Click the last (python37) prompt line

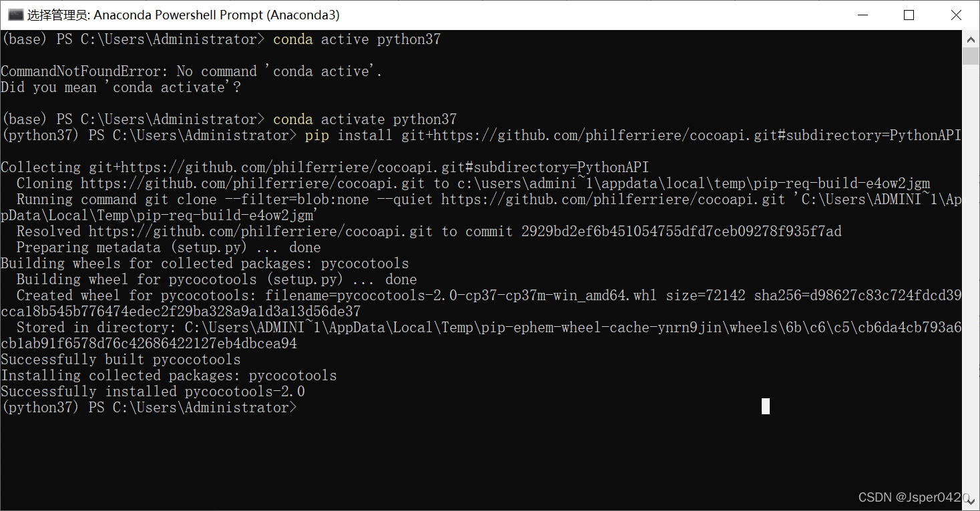pos(149,408)
